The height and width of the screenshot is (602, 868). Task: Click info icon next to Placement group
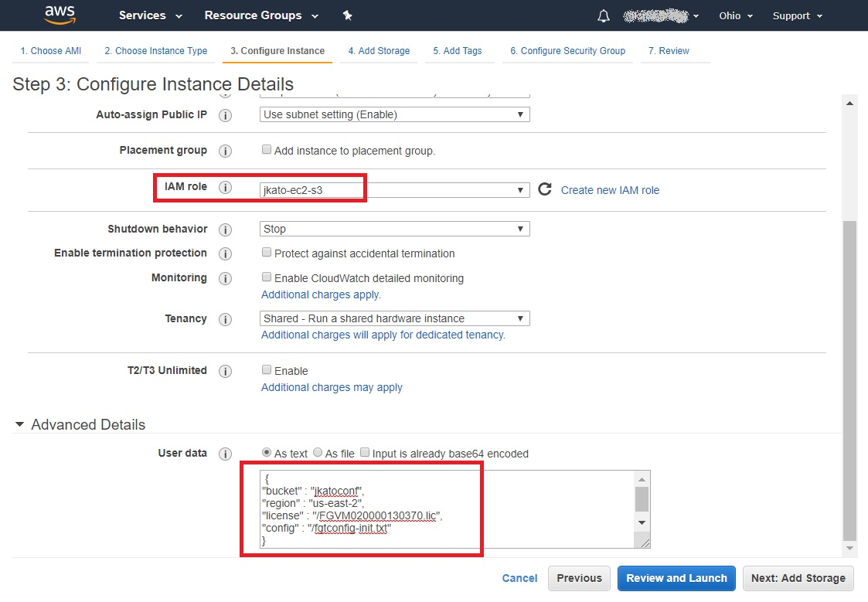(x=225, y=151)
